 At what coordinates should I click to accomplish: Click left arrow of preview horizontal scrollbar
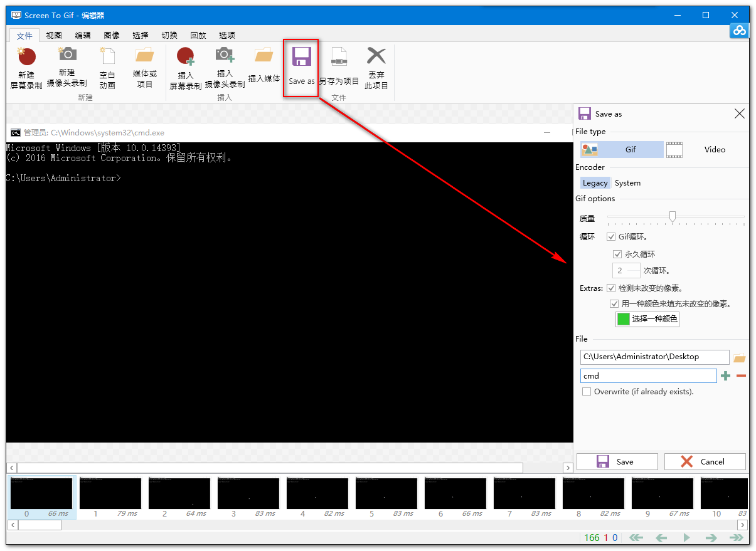(12, 468)
